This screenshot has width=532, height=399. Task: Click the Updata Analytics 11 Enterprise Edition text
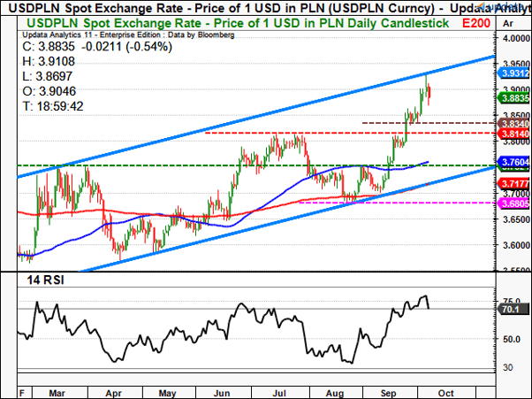(128, 35)
